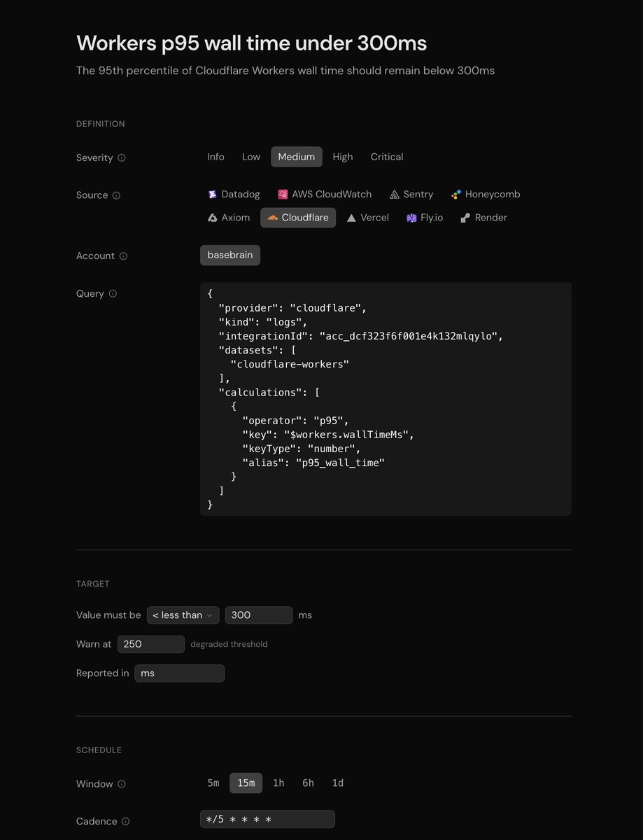This screenshot has width=643, height=840.
Task: Click the Cloudflare cloud logo icon
Action: (273, 218)
